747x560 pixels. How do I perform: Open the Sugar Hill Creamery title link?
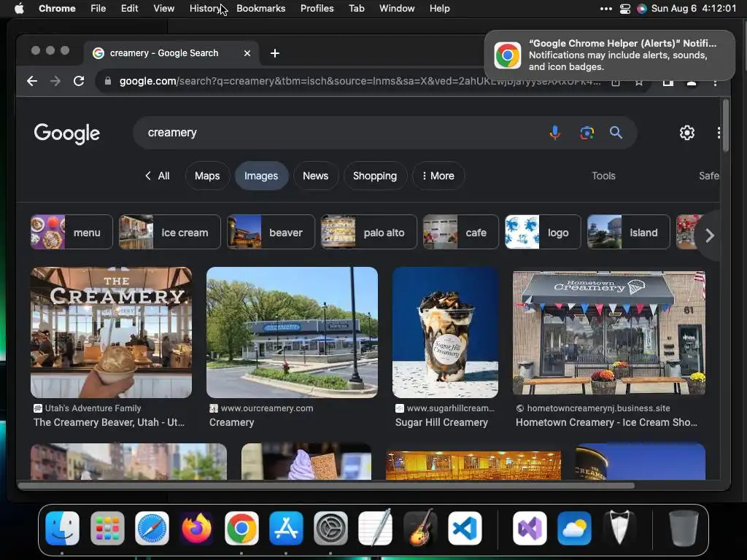441,422
